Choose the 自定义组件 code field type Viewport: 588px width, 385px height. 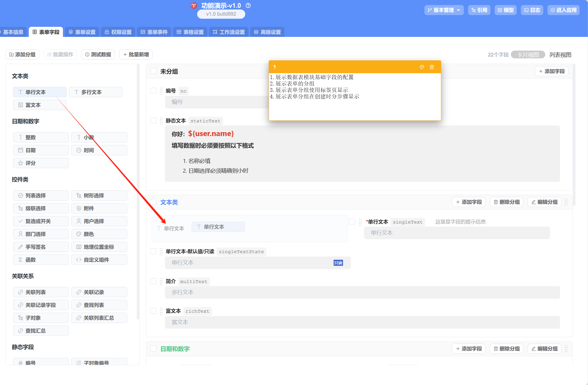coord(99,260)
